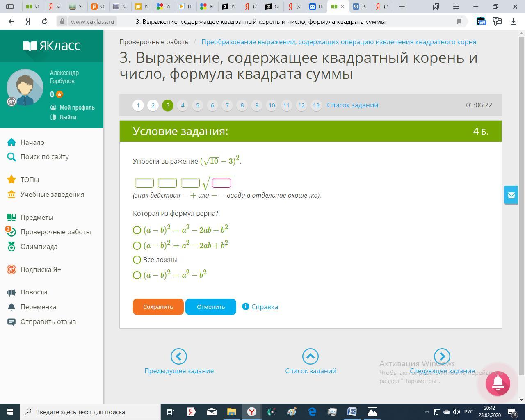525x420 pixels.
Task: Click the previous task arrow icon
Action: [178, 356]
